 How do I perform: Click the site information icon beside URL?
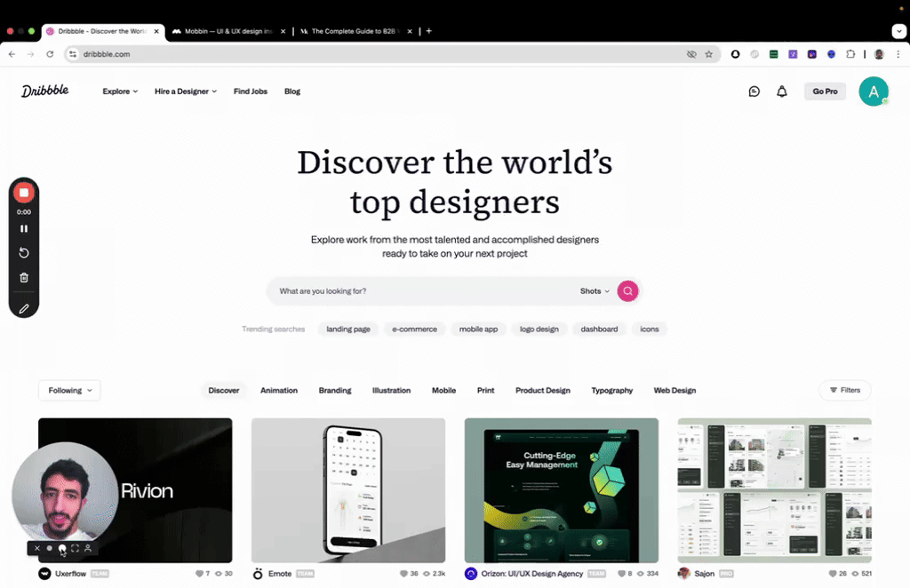[x=73, y=54]
